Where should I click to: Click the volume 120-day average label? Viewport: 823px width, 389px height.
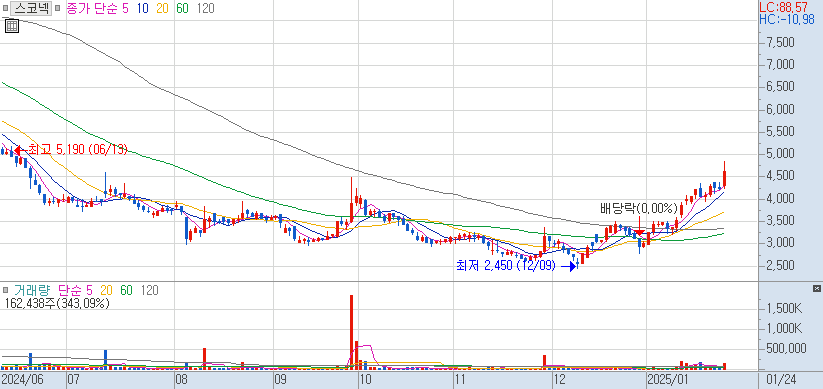[x=150, y=290]
